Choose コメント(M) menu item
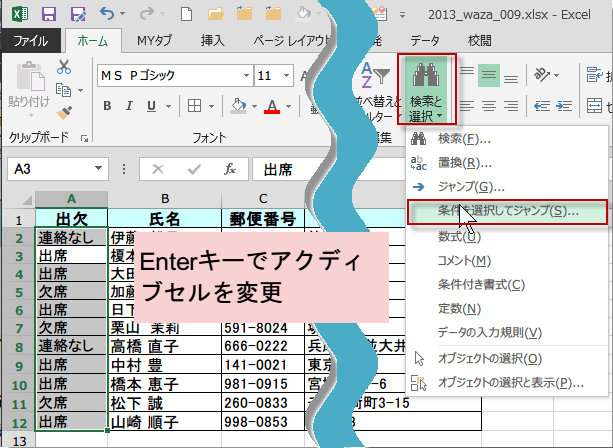Viewport: 613px width, 448px height. [x=507, y=261]
